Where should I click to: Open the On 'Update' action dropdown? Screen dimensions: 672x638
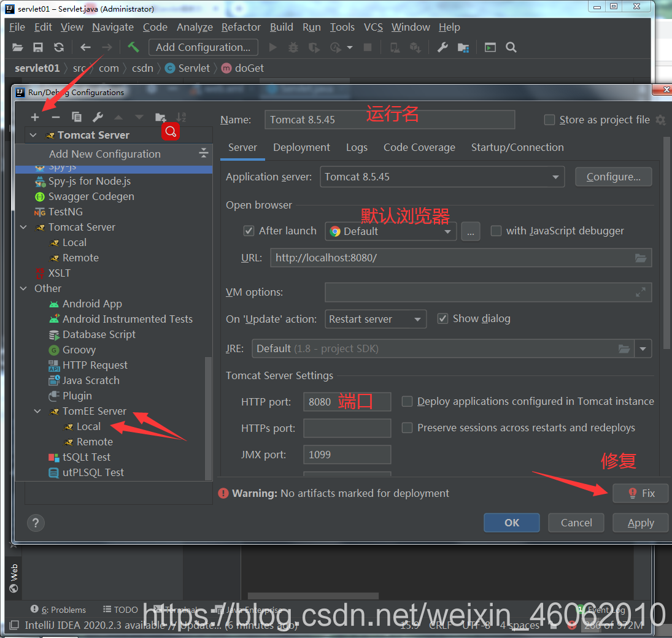click(376, 319)
